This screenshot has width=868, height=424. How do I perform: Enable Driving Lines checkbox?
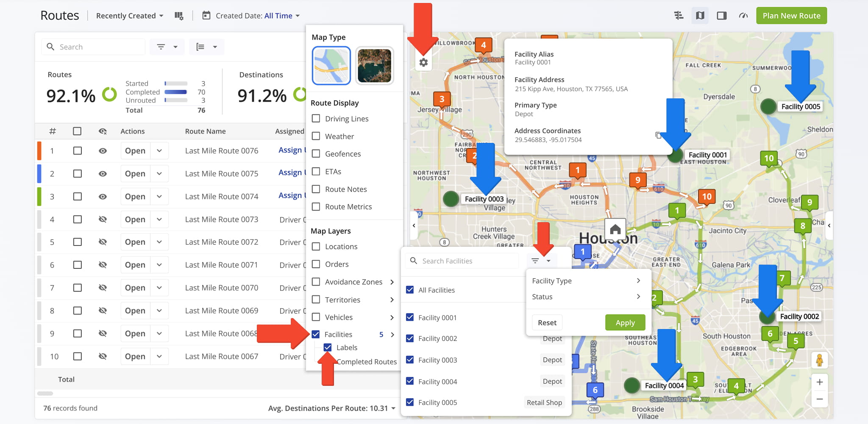coord(316,118)
